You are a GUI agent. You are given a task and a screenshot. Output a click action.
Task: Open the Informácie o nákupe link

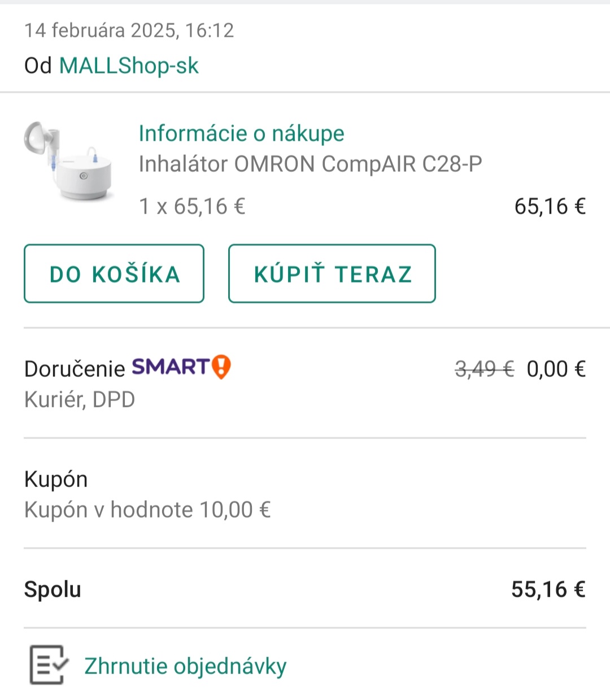241,133
